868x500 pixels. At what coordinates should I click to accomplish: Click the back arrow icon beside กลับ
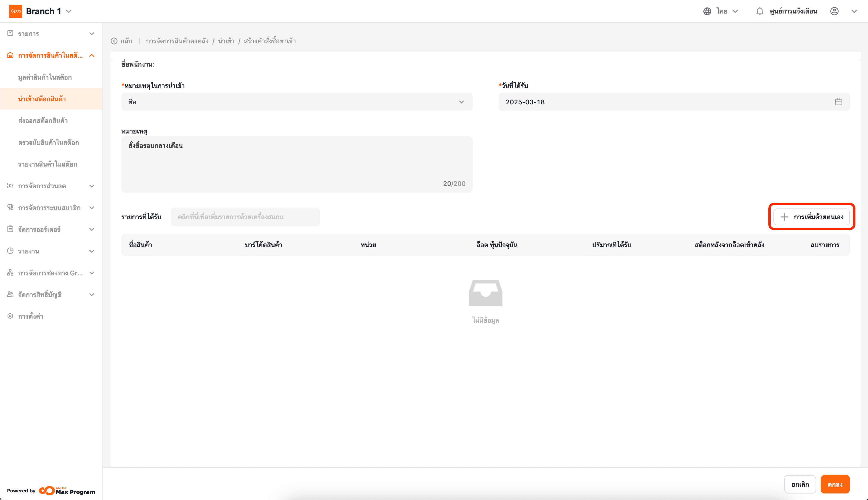pos(114,41)
